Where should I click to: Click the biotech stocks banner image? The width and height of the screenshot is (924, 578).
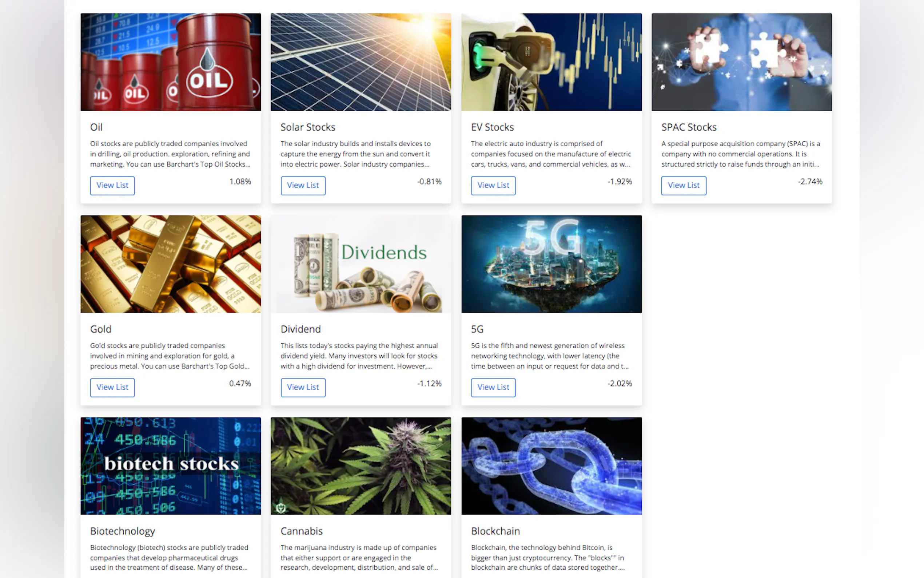tap(171, 466)
